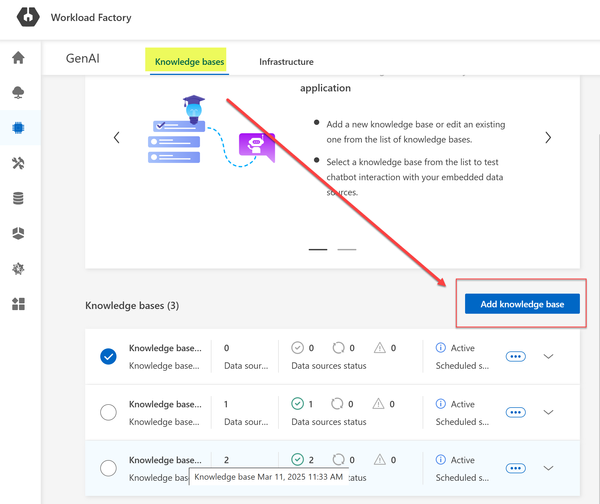Image resolution: width=600 pixels, height=504 pixels.
Task: Open more actions menu for second knowledge base
Action: click(x=515, y=413)
